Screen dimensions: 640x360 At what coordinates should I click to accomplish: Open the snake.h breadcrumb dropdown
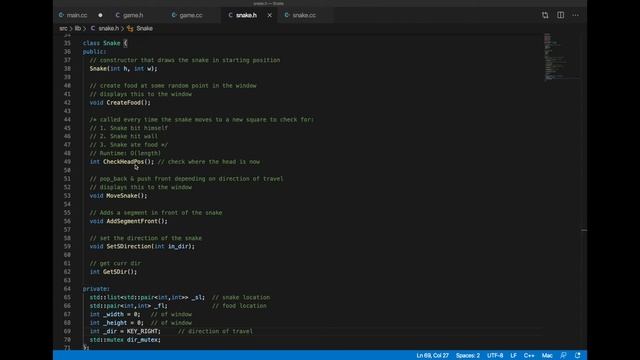point(109,28)
